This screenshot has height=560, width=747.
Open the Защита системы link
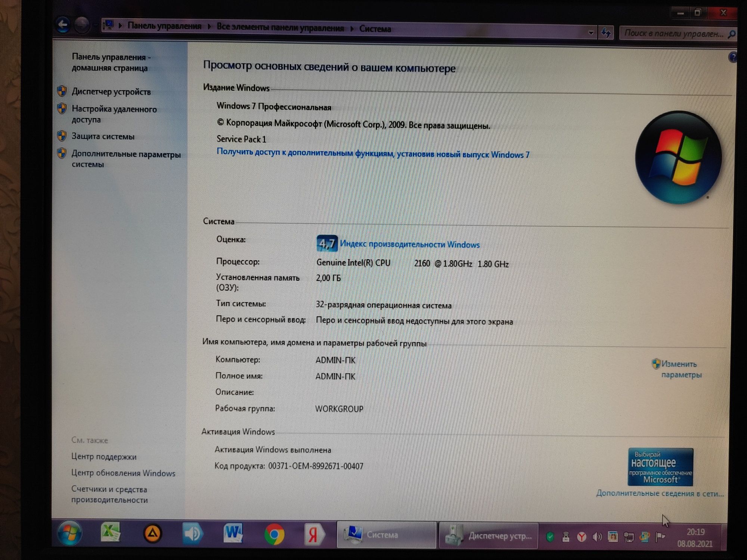coord(103,136)
